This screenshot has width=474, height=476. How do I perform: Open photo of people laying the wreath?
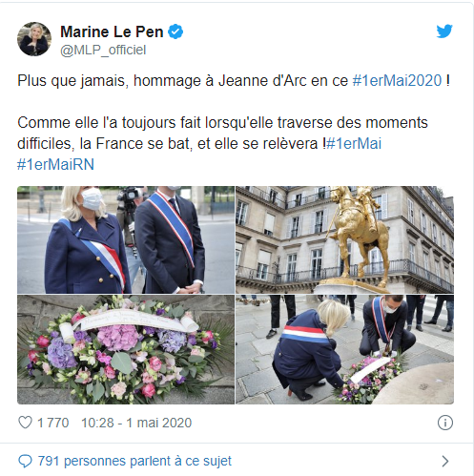344,349
